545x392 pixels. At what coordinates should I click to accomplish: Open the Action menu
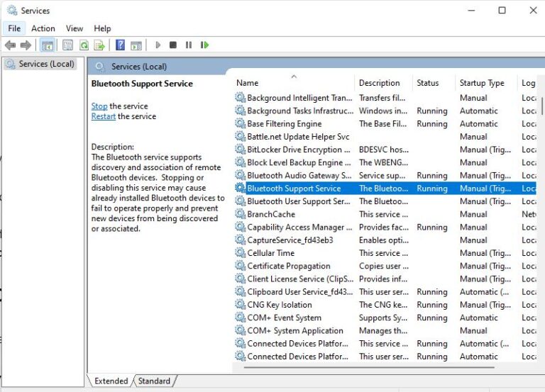tap(43, 28)
